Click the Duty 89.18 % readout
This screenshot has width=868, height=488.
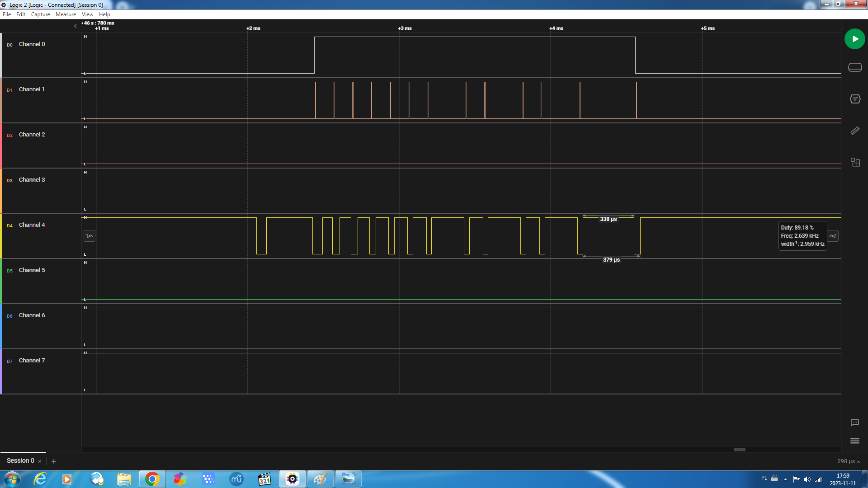pos(797,228)
